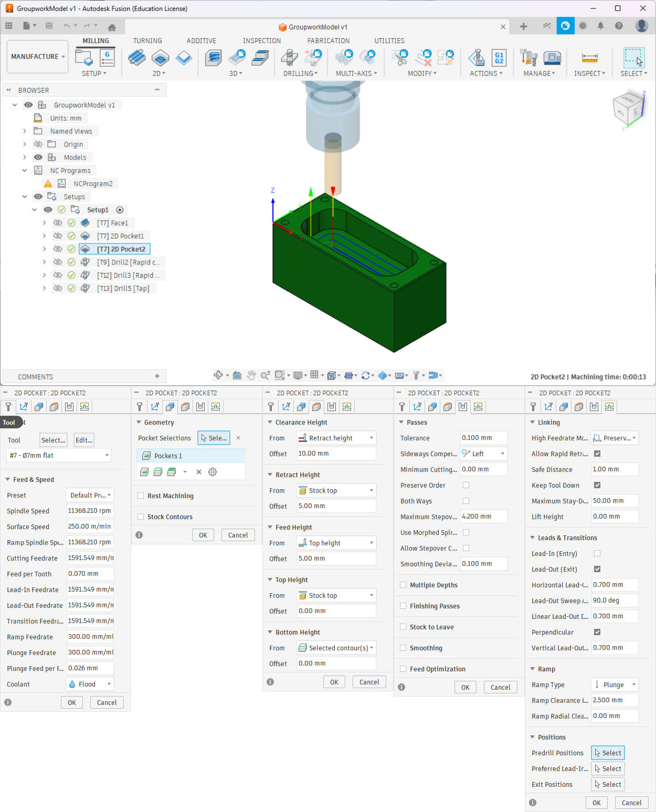Open the MANUFACTURE workspace dropdown

(x=38, y=57)
